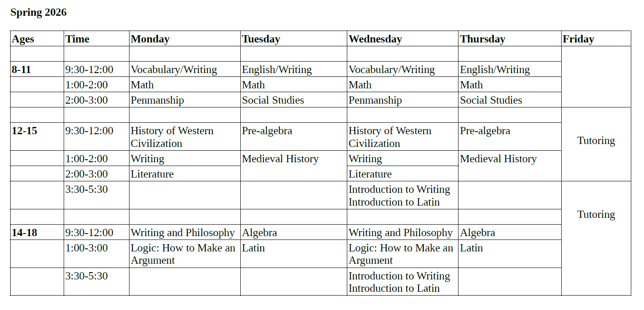Click the "Friday" column header
This screenshot has width=644, height=310.
click(x=578, y=39)
